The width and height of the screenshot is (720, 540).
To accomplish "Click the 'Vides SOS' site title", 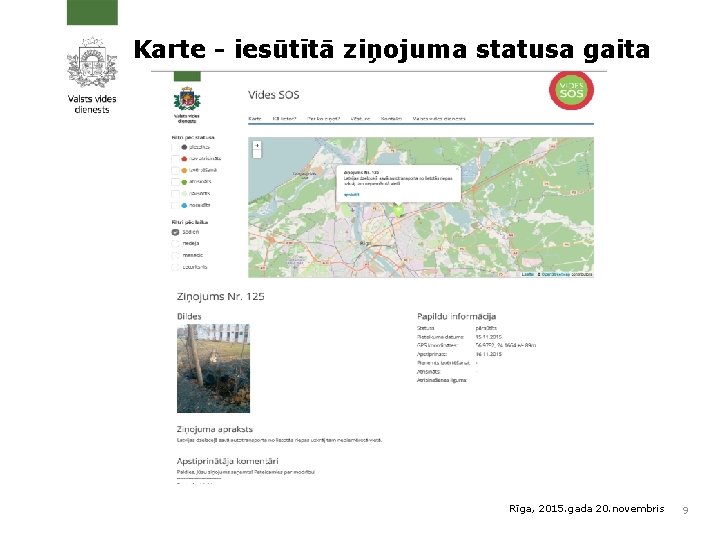I will coord(274,95).
